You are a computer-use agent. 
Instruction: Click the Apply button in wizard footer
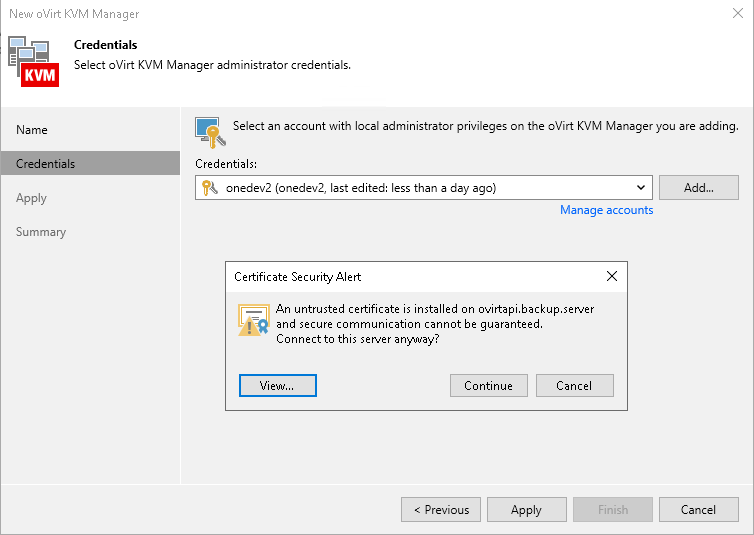coord(526,510)
